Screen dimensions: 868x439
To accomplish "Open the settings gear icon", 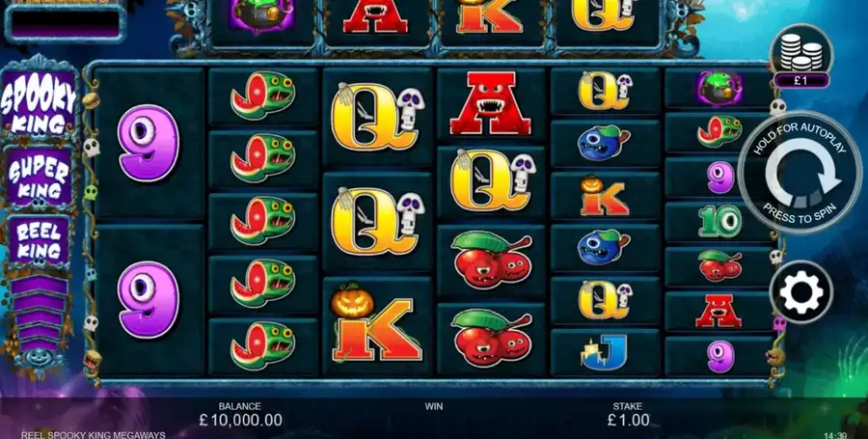I will [x=801, y=292].
